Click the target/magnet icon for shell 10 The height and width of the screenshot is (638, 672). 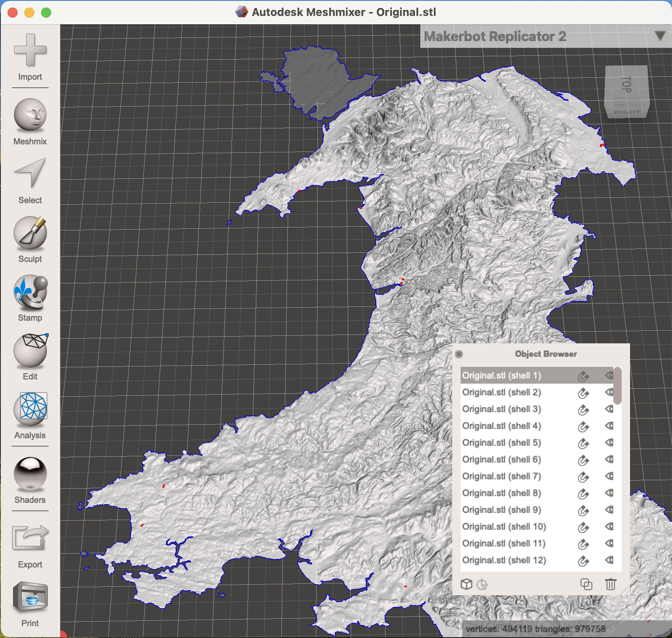(x=583, y=527)
